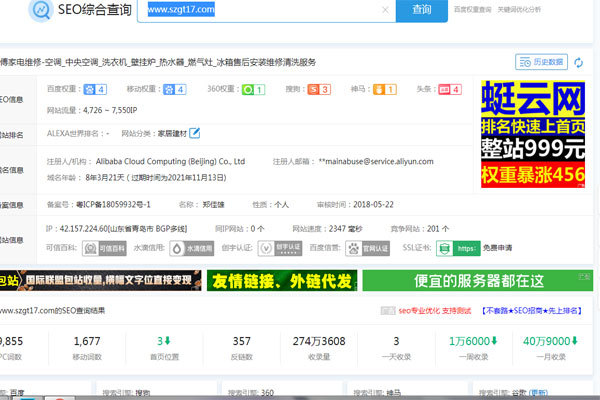Click the 百度权重 weight badge icon
This screenshot has width=600, height=400.
pyautogui.click(x=95, y=89)
